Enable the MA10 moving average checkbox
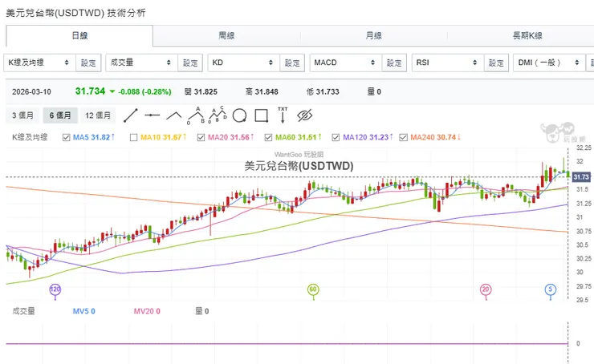594x364 pixels. click(x=134, y=138)
